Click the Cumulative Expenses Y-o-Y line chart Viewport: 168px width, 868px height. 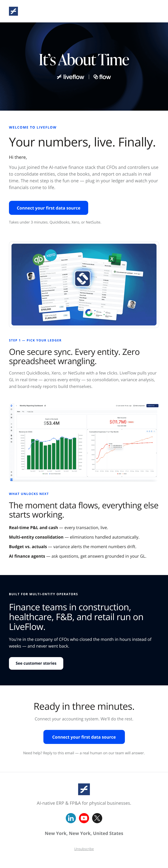click(x=122, y=452)
